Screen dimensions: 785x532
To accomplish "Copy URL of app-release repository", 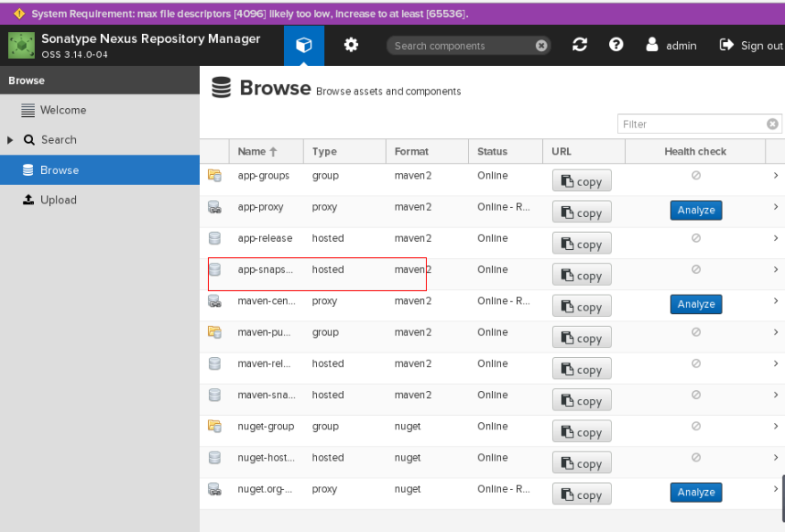I will pyautogui.click(x=581, y=245).
